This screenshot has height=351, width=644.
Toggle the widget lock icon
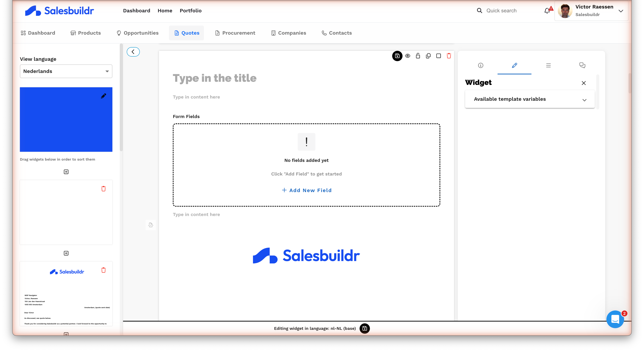pos(418,56)
